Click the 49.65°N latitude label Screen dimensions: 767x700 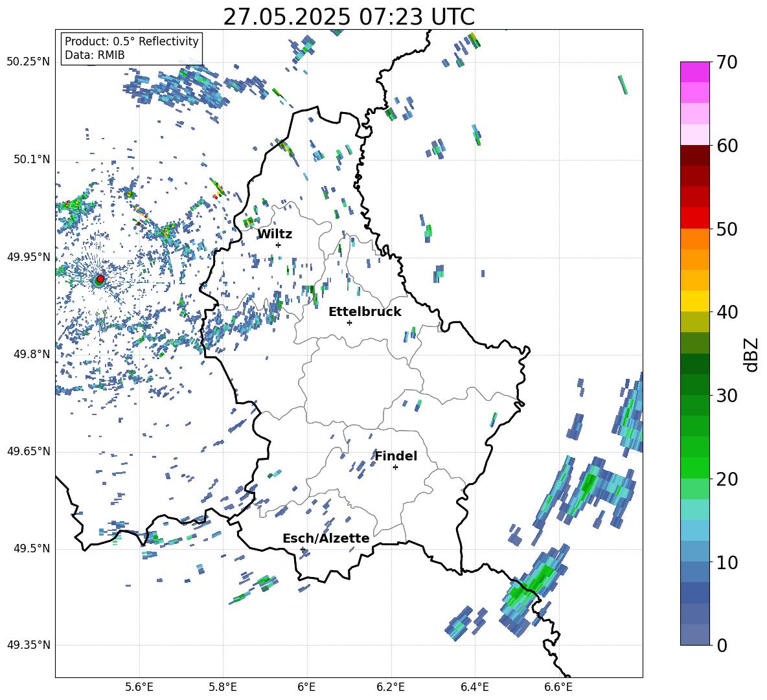(x=29, y=451)
